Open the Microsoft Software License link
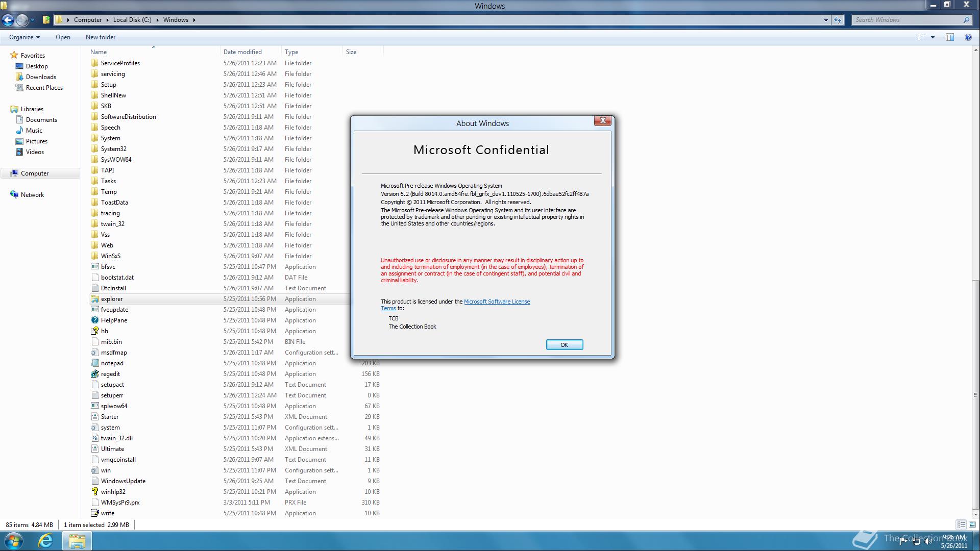The image size is (980, 551). pyautogui.click(x=497, y=302)
